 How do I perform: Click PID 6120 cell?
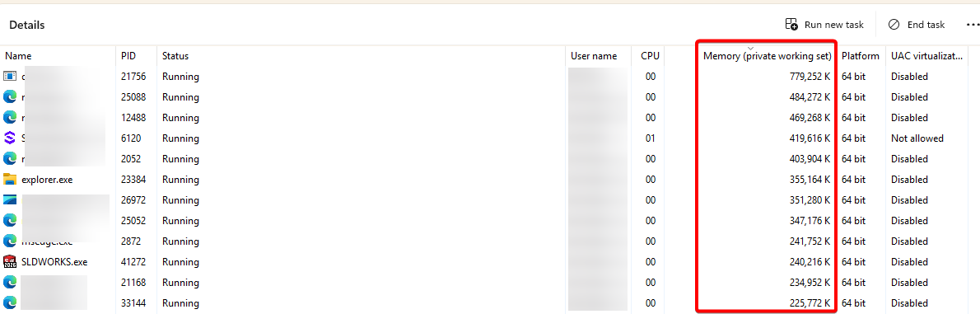pos(131,138)
